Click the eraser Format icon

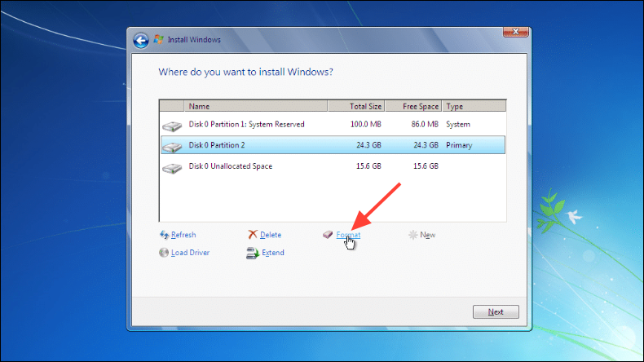[x=328, y=235]
